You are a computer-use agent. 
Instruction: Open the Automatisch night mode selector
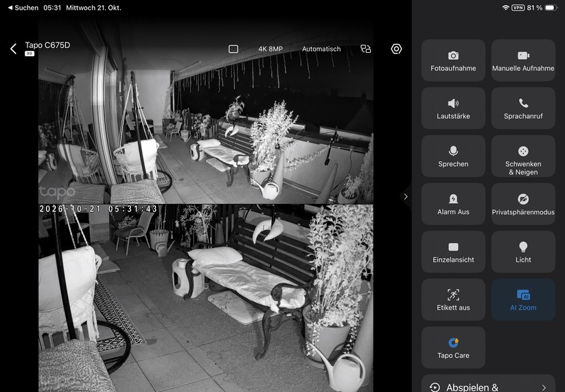[x=321, y=49]
